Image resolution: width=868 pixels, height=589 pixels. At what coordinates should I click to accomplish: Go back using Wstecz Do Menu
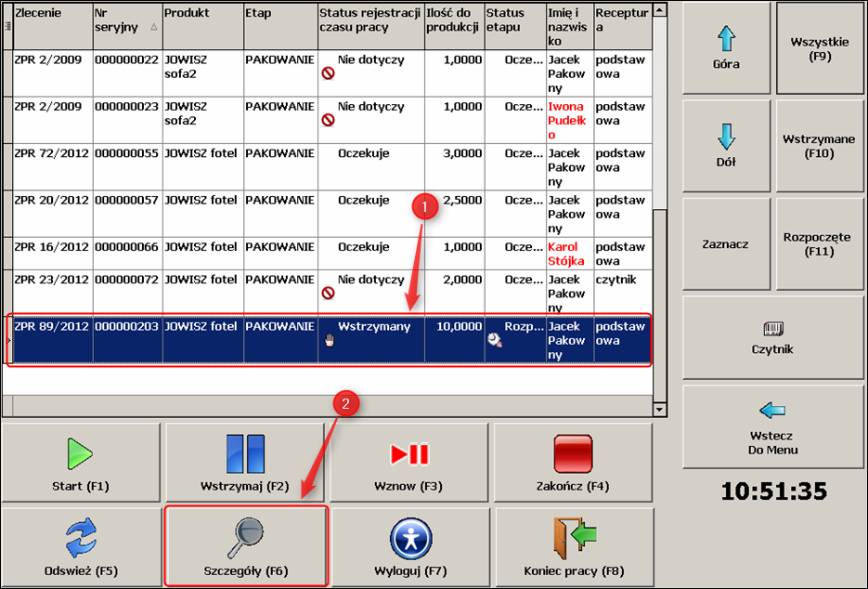click(x=772, y=428)
